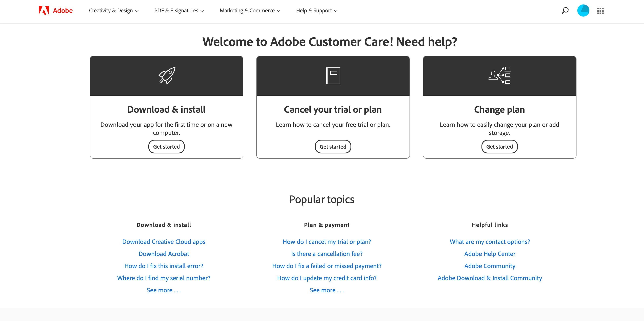Click the Adobe logo icon
This screenshot has width=644, height=321.
pos(44,10)
